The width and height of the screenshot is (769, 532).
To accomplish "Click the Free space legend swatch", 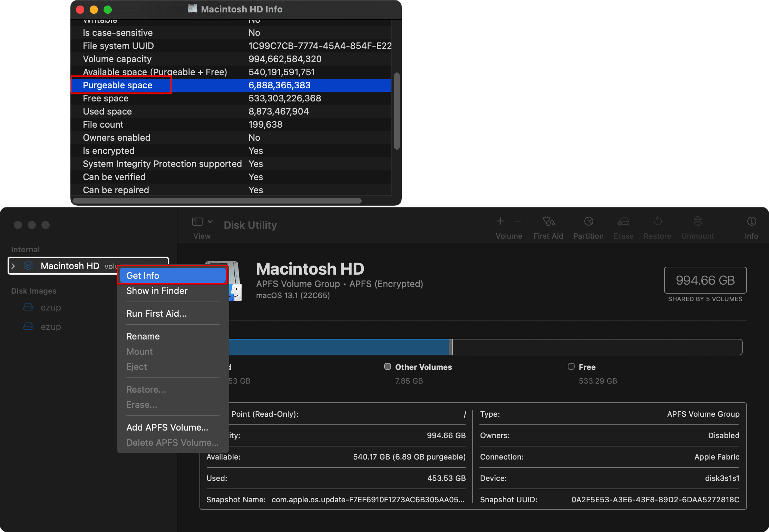I will pos(571,366).
